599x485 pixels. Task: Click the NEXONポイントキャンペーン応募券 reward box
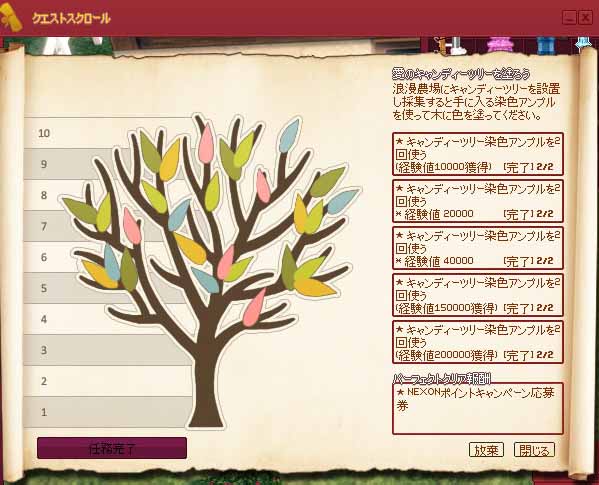click(x=478, y=409)
